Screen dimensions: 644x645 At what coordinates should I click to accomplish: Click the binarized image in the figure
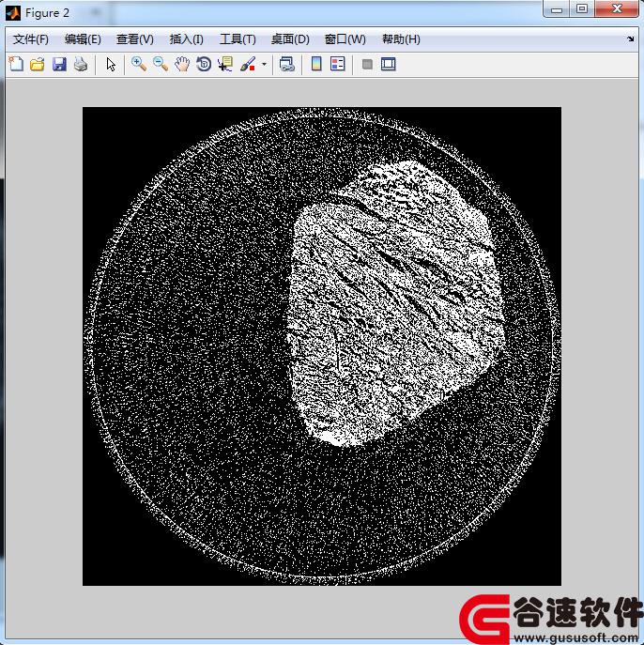(322, 346)
